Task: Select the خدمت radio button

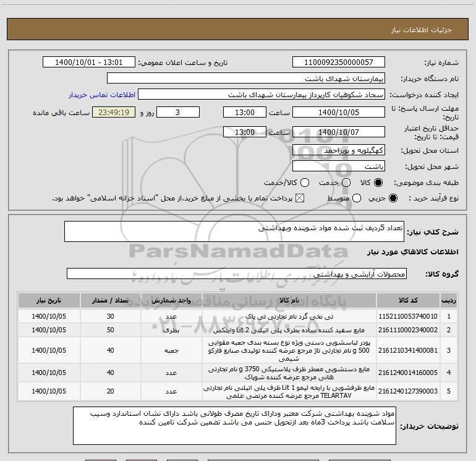Action: tap(346, 183)
